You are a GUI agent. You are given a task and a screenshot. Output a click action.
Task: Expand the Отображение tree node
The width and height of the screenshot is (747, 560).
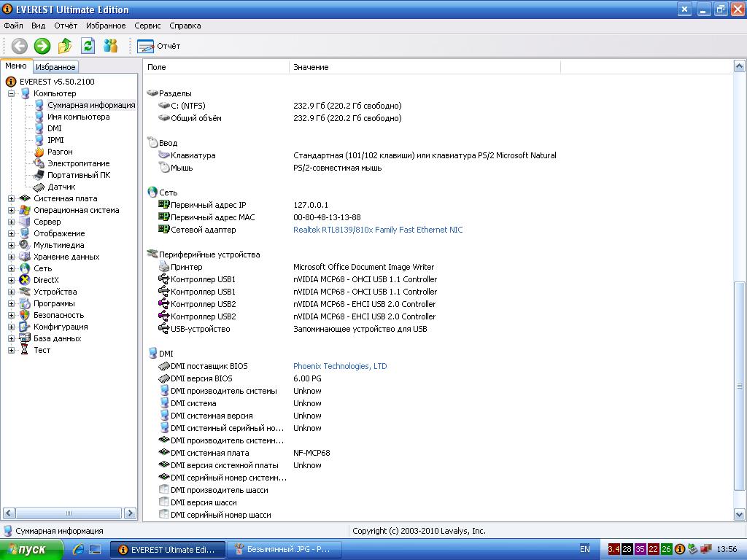12,234
